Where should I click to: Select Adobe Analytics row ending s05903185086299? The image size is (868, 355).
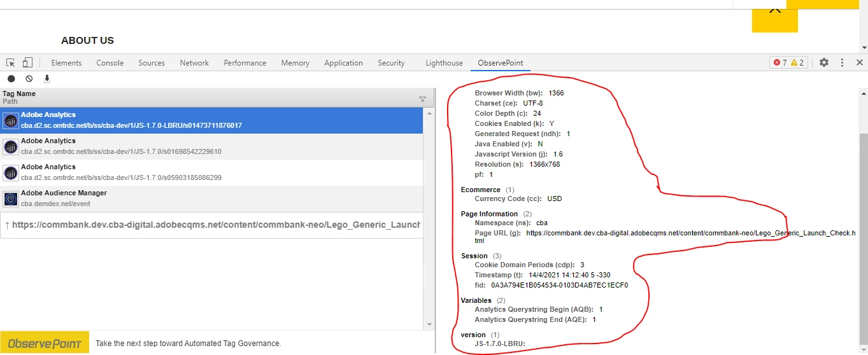(x=211, y=172)
